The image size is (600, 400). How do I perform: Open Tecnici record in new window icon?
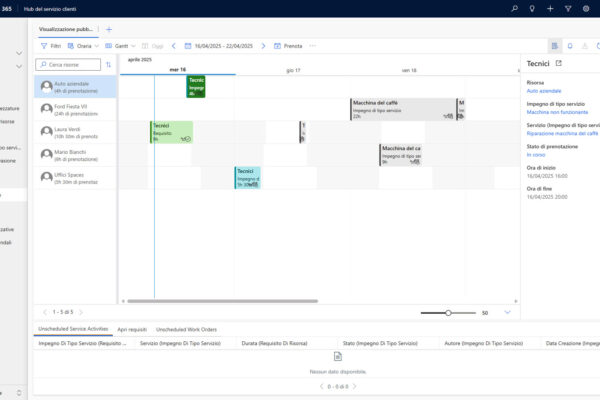(x=559, y=63)
